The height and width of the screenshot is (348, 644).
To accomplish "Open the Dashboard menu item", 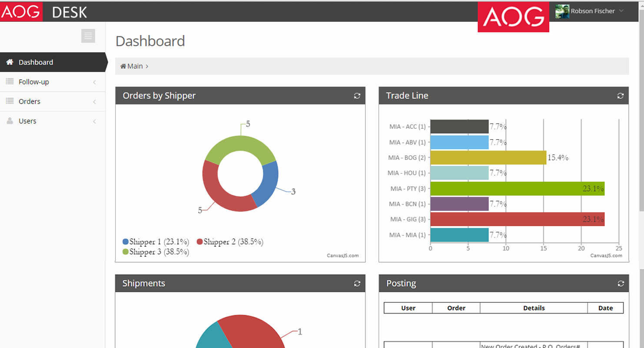I will point(53,62).
